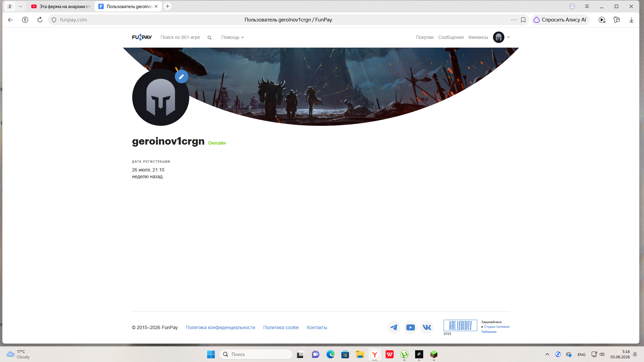The height and width of the screenshot is (362, 644).
Task: Open the browser hamburger menu
Action: click(x=587, y=6)
